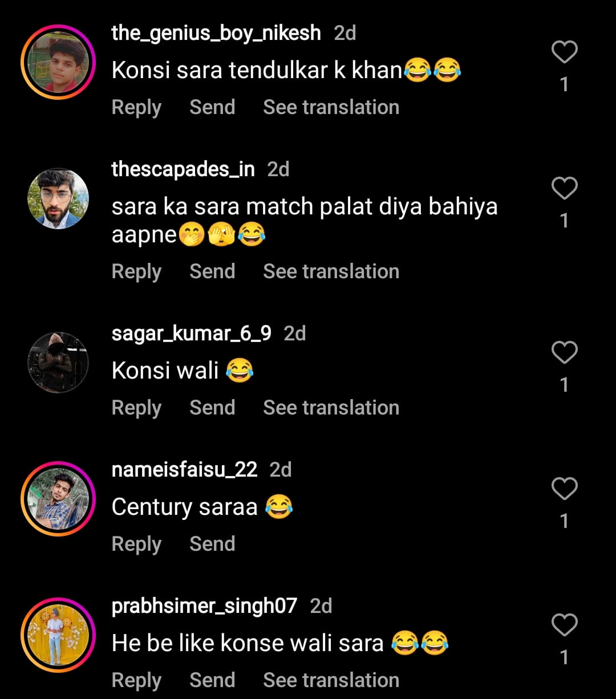
Task: View thescapades_in's profile picture
Action: (x=58, y=198)
